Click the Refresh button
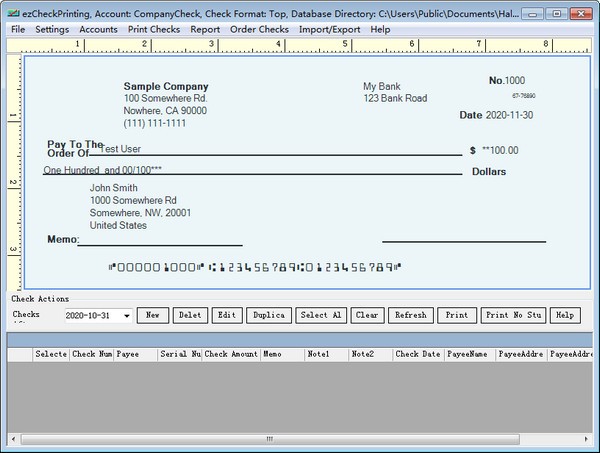The width and height of the screenshot is (600, 453). (411, 315)
